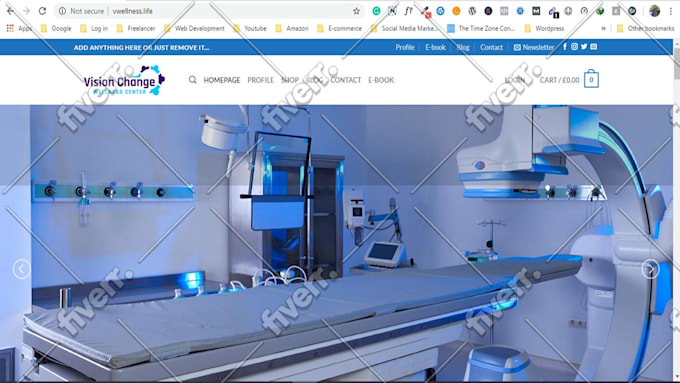Reload the page with refresh icon
This screenshot has width=680, height=383.
point(42,11)
